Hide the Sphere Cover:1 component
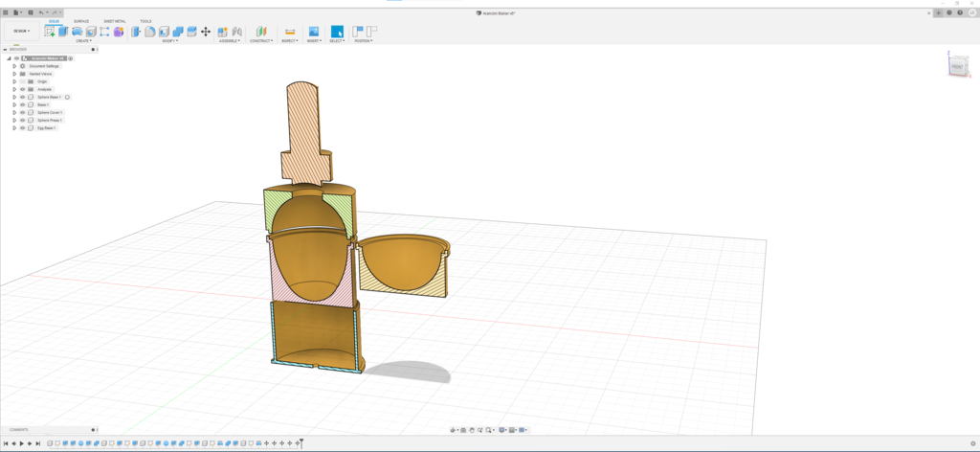 (x=23, y=113)
